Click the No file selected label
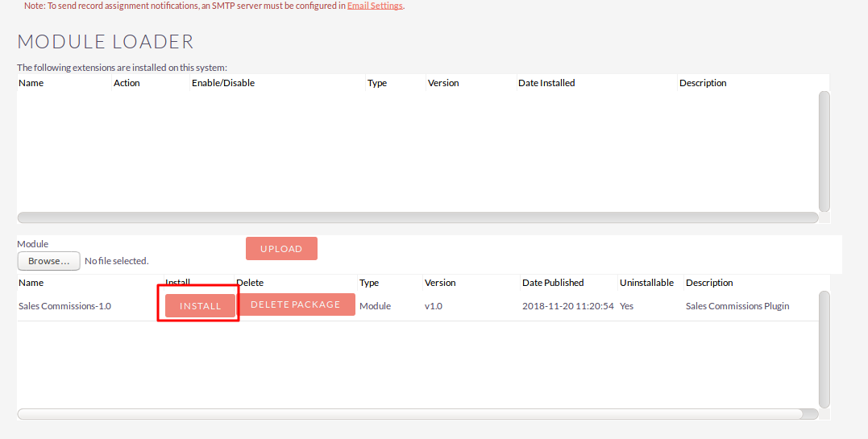 (x=117, y=261)
